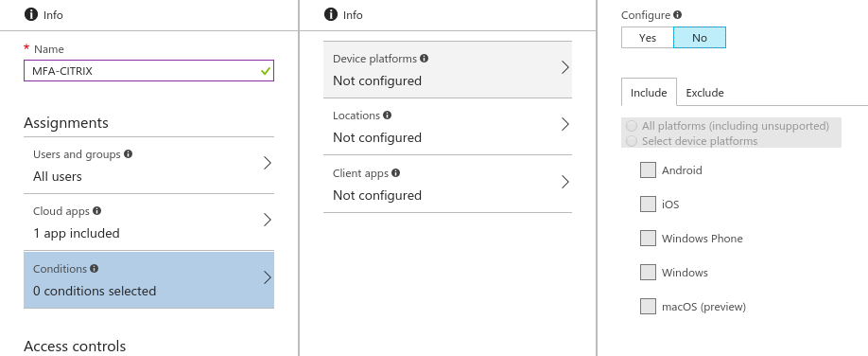Set Configure to No

pos(699,38)
